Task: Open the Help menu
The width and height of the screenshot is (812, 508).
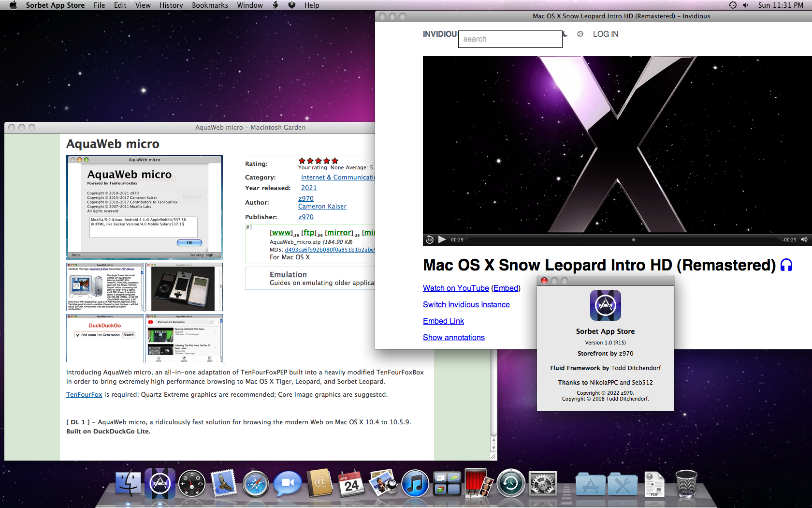Action: [x=312, y=5]
